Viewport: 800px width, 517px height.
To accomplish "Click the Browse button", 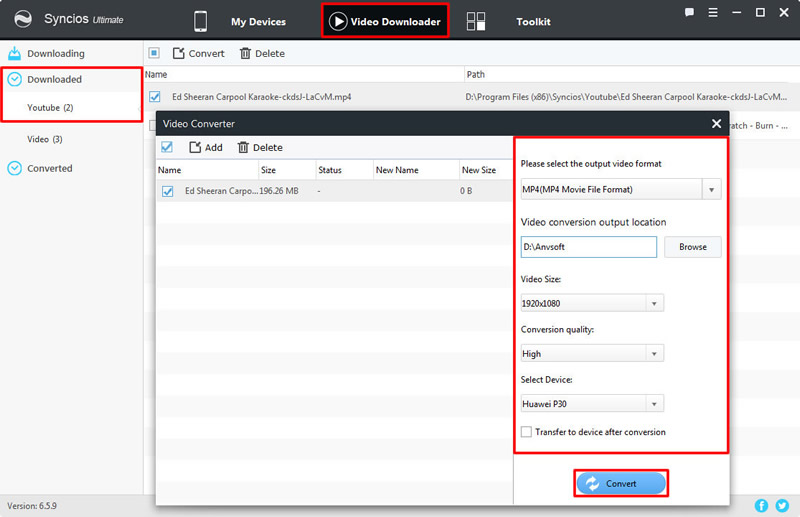I will [x=692, y=247].
